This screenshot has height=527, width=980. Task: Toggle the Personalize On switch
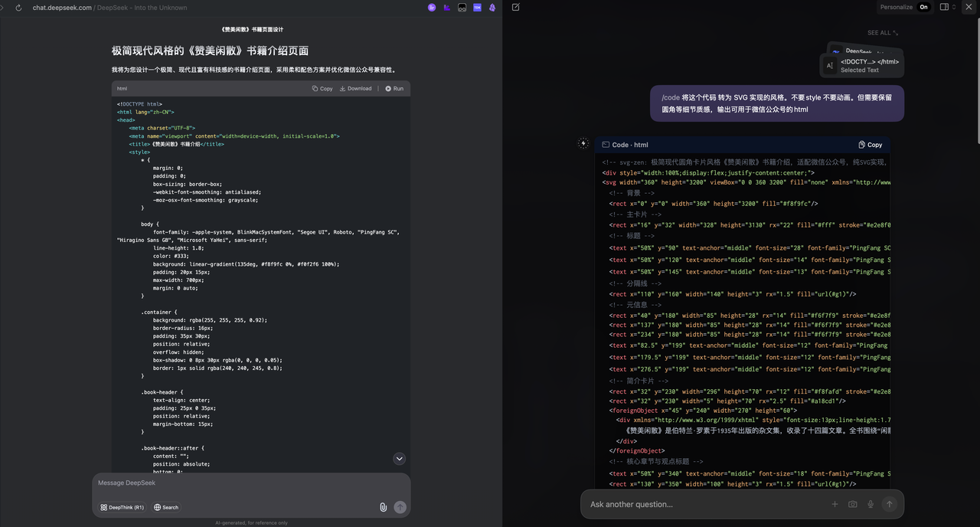pyautogui.click(x=923, y=7)
